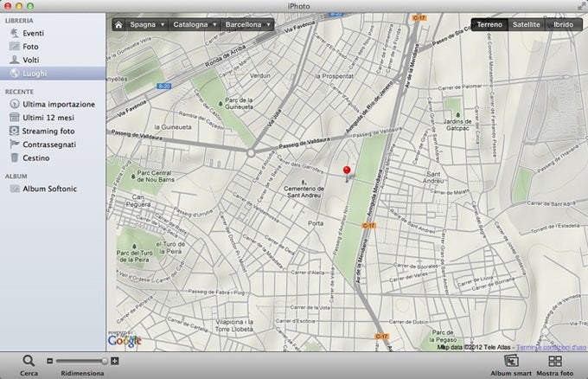This screenshot has height=379, width=588.
Task: Click the Google logo on map
Action: click(x=125, y=340)
